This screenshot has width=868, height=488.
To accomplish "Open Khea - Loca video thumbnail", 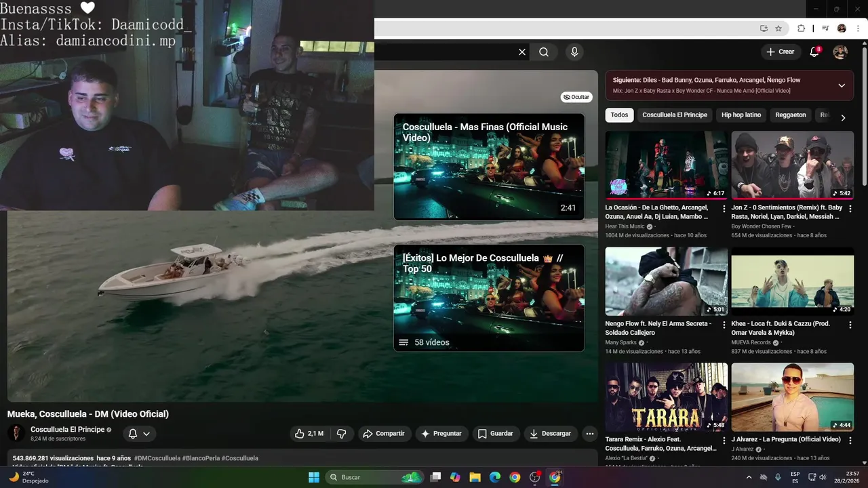I will coord(793,281).
